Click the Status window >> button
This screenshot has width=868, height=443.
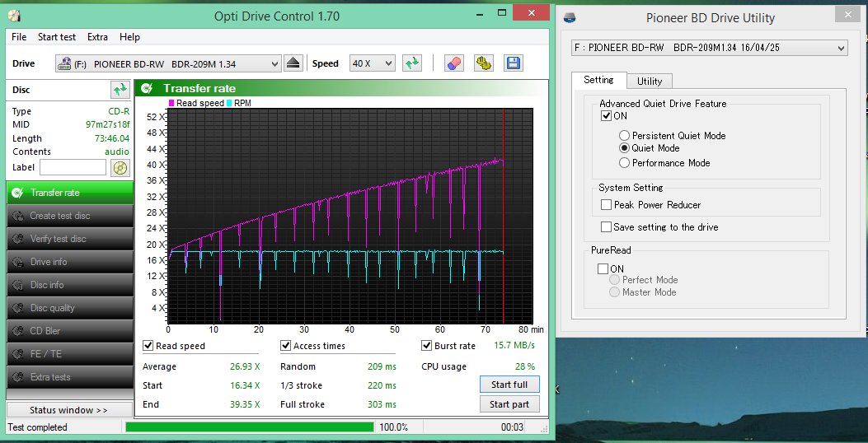[69, 410]
